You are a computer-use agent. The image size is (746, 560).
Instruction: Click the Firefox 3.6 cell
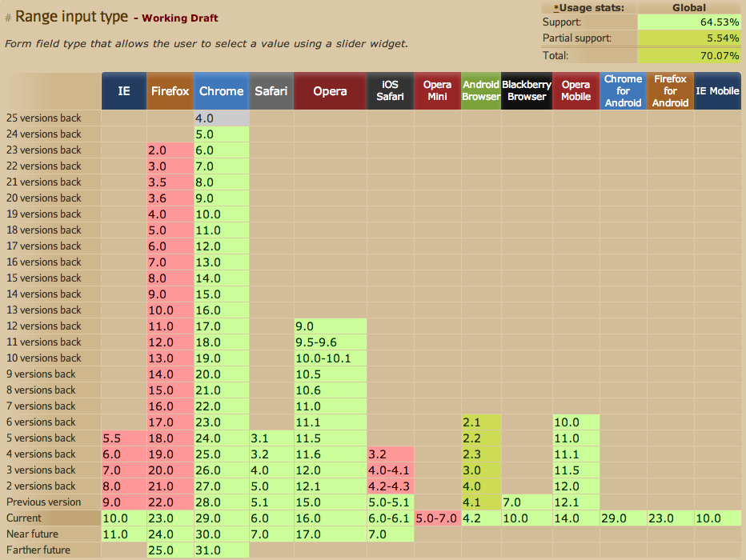click(170, 198)
